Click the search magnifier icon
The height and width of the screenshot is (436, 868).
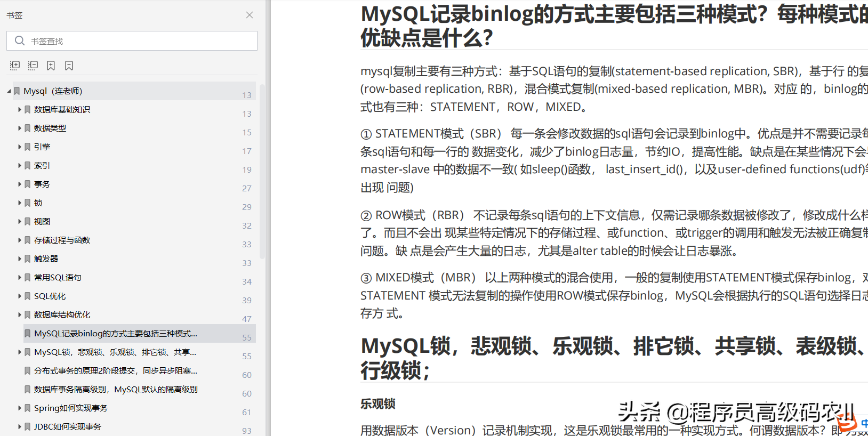pyautogui.click(x=20, y=41)
